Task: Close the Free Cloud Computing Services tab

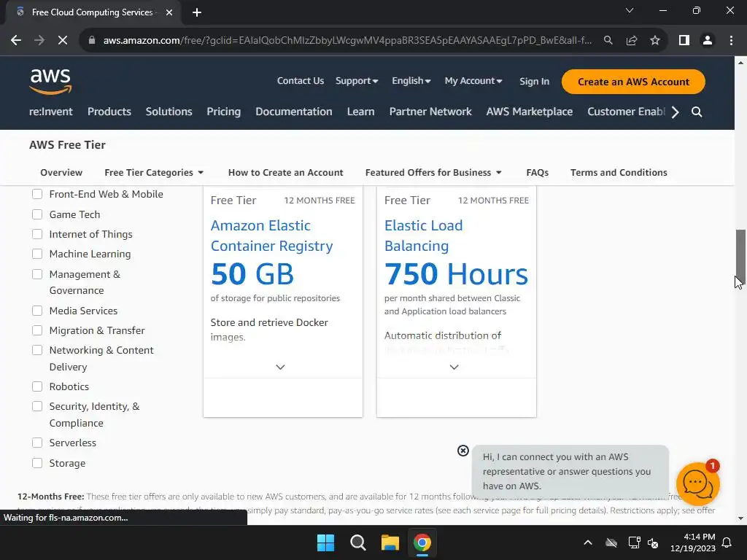Action: point(169,12)
